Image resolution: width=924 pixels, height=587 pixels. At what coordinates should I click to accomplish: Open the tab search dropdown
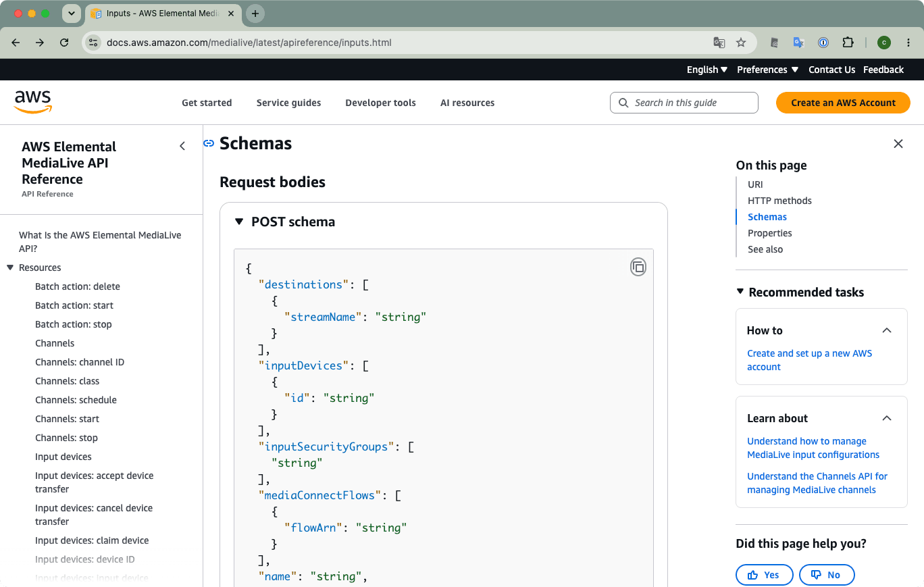point(71,14)
